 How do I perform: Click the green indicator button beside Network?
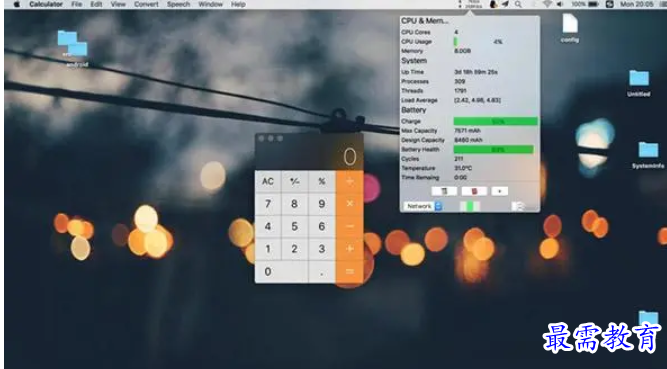point(470,206)
